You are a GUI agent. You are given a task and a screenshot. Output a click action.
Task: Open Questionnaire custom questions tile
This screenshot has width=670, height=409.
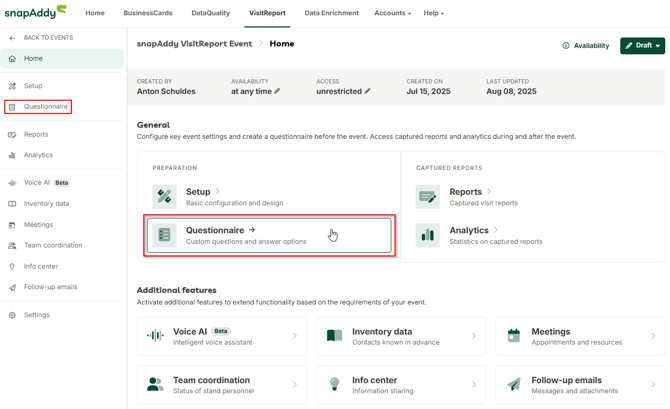(269, 235)
